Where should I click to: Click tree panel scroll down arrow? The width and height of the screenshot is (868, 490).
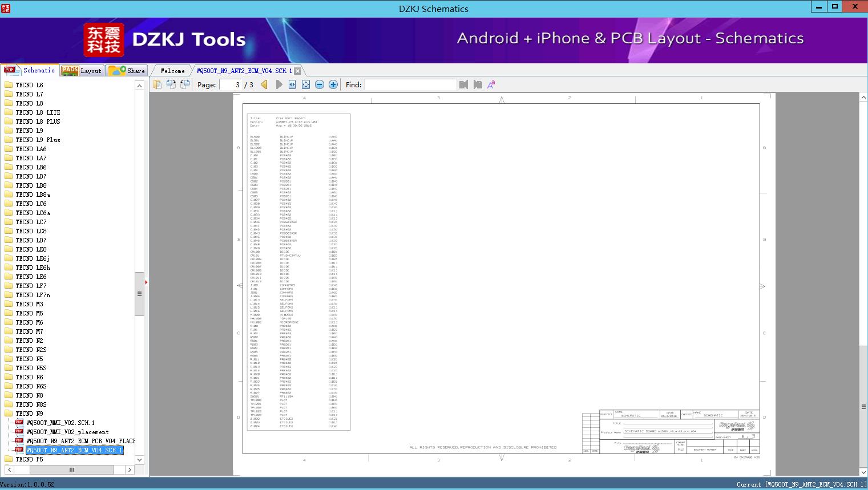(x=139, y=460)
